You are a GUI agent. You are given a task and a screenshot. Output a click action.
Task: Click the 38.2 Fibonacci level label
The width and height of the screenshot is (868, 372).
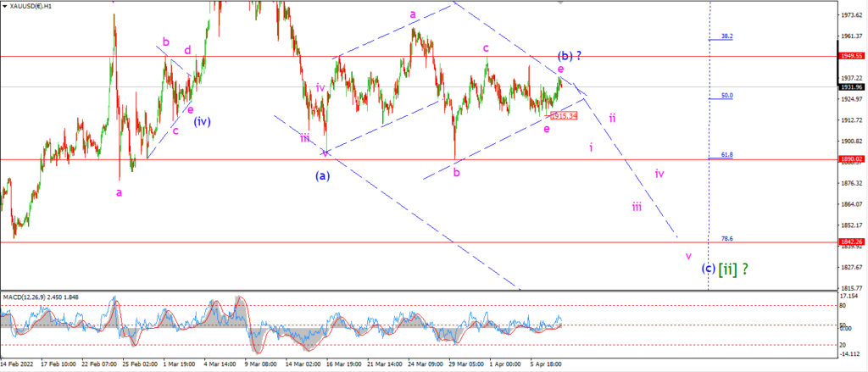pos(726,36)
